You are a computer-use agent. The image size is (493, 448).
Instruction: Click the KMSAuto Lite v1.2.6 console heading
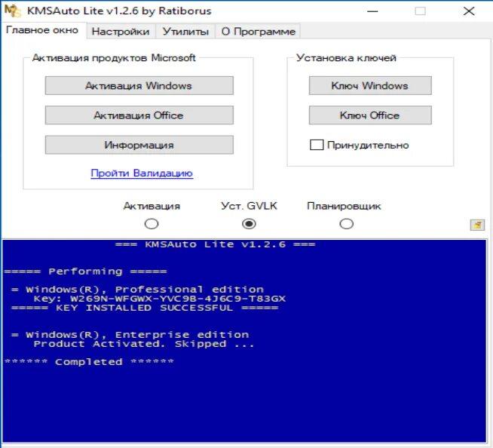[x=215, y=244]
